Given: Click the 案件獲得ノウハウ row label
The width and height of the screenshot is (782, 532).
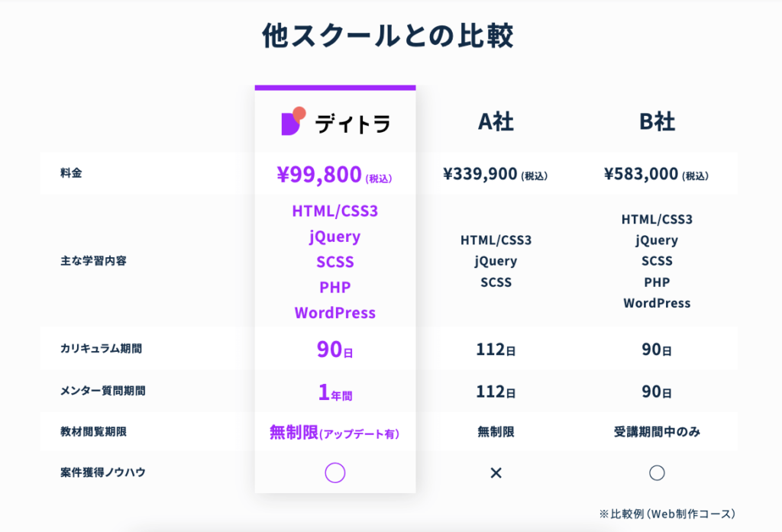Looking at the screenshot, I should (103, 472).
